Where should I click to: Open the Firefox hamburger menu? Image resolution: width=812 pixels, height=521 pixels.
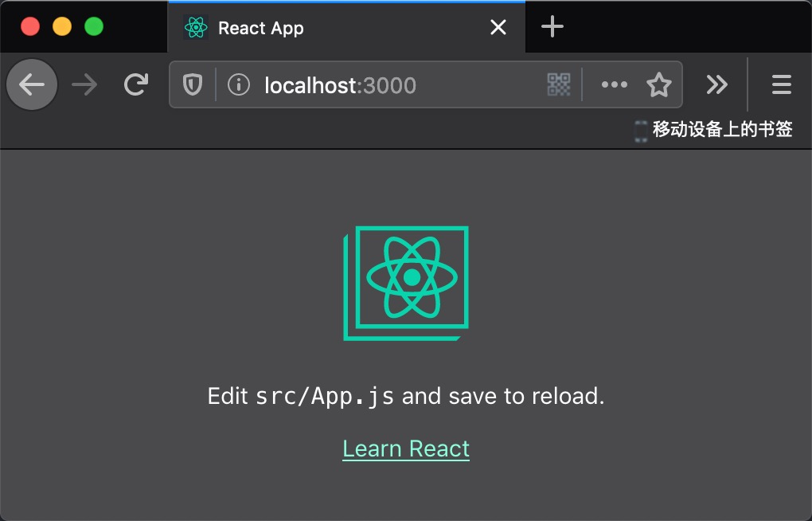coord(782,84)
